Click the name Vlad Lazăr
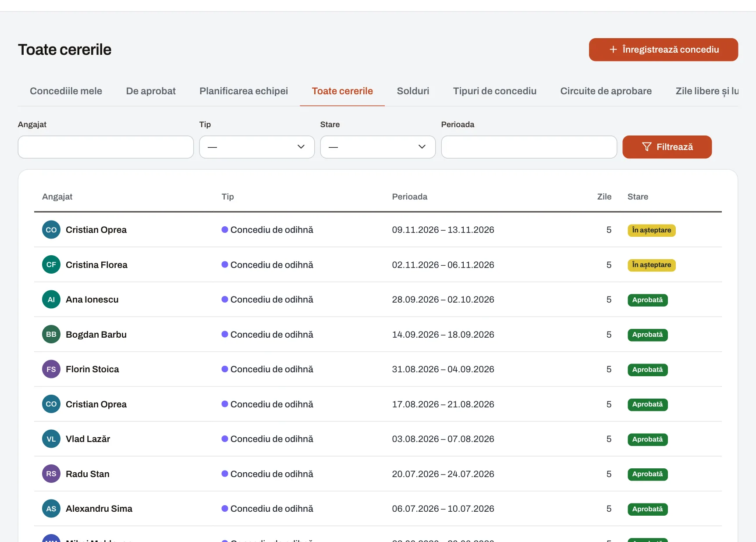The width and height of the screenshot is (756, 542). 88,439
